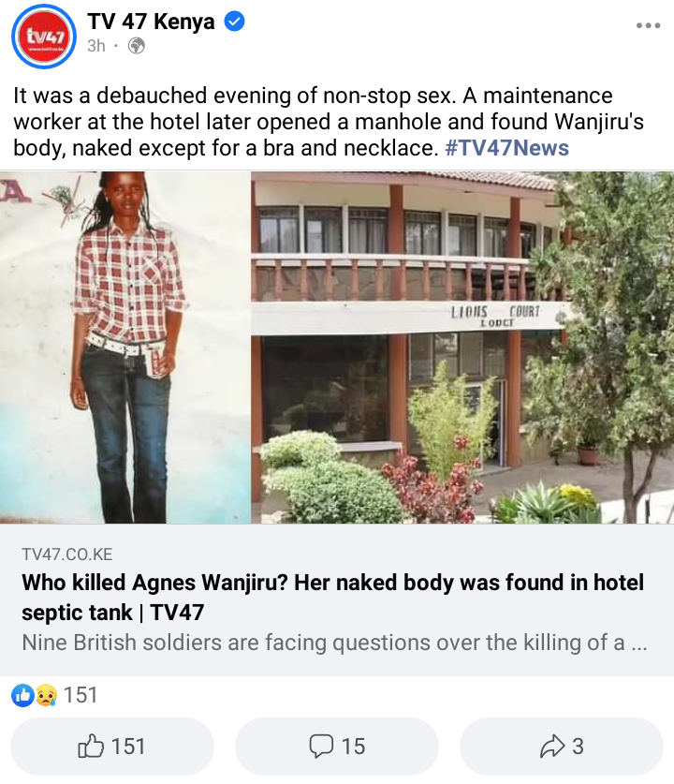The image size is (674, 784).
Task: Click the post caption text about Wanjiru
Action: [329, 122]
